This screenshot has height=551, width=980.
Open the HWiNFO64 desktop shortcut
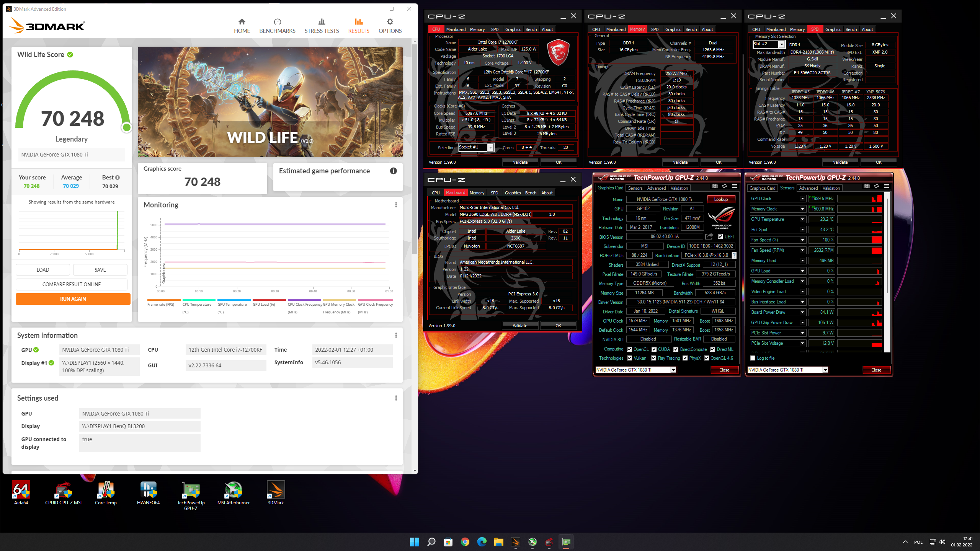[x=148, y=493]
